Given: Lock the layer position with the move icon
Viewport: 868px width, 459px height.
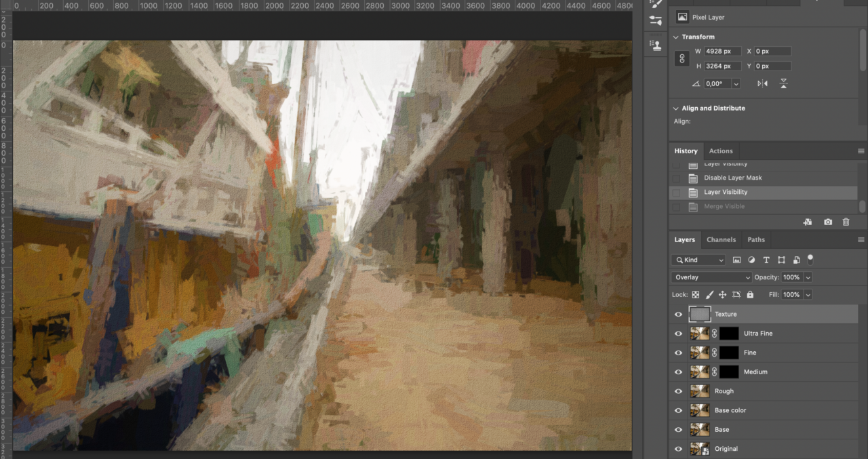Looking at the screenshot, I should click(722, 294).
